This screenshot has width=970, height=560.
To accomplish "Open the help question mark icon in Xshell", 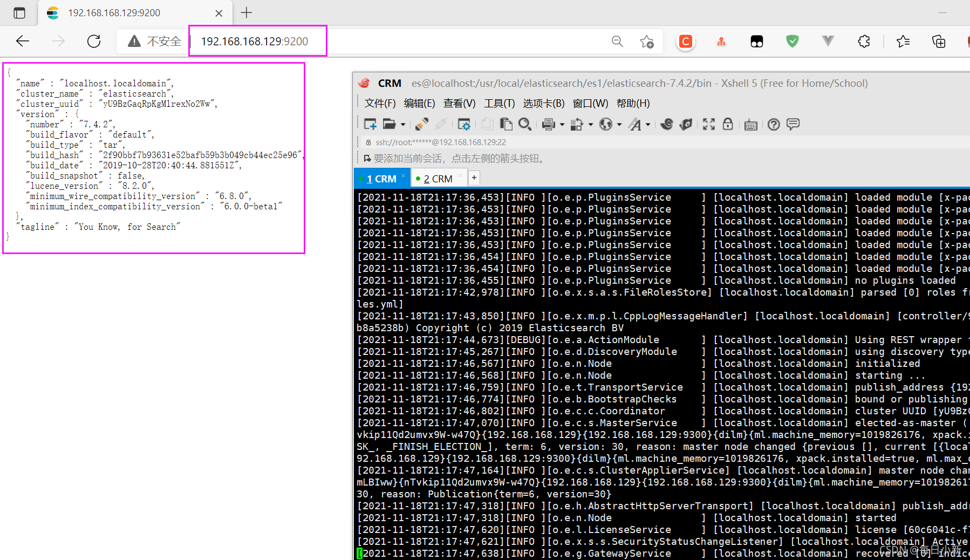I will point(774,125).
